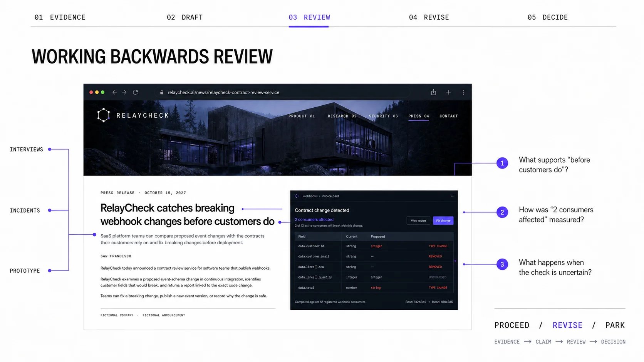The image size is (644, 362).
Task: Click How was "2 consumers affected" measured? question
Action: [556, 215]
